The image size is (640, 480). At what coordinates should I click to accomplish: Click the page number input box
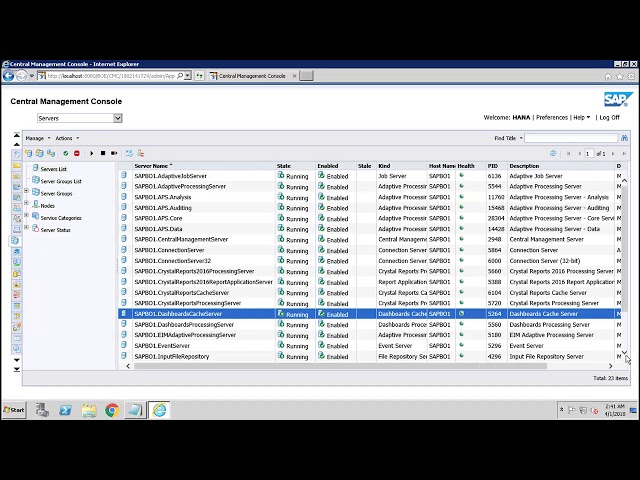click(x=589, y=154)
